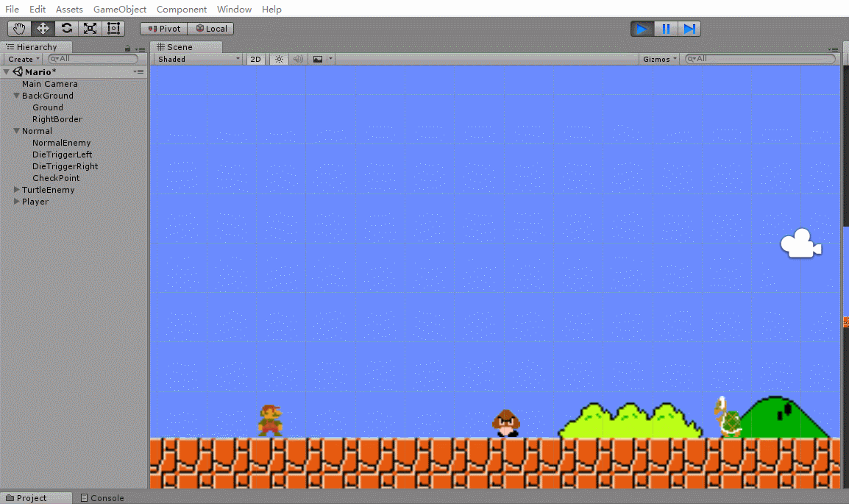
Task: Collapse the Normal tree node
Action: click(x=16, y=130)
